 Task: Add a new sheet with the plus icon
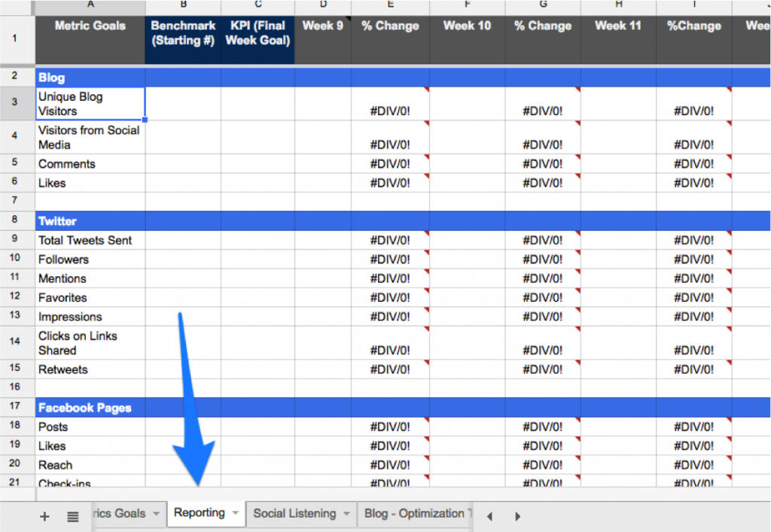(x=44, y=516)
